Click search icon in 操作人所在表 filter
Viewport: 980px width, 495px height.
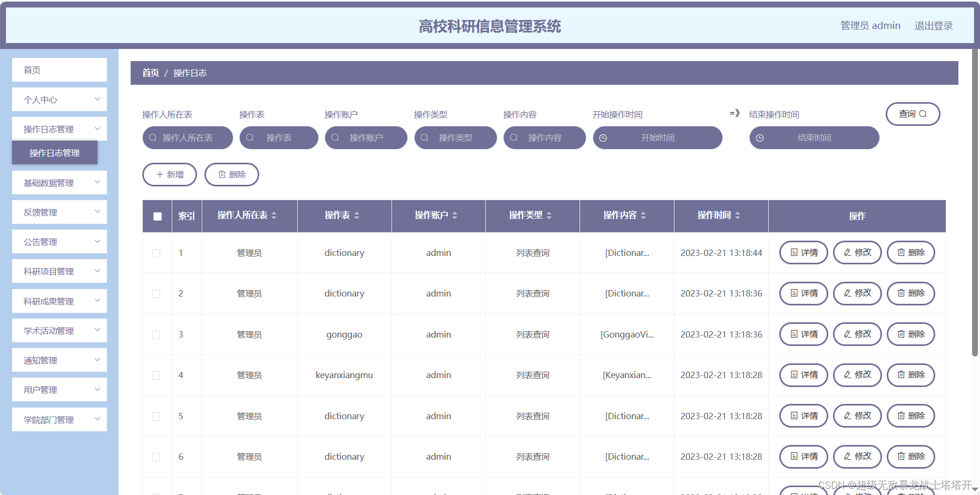[153, 137]
